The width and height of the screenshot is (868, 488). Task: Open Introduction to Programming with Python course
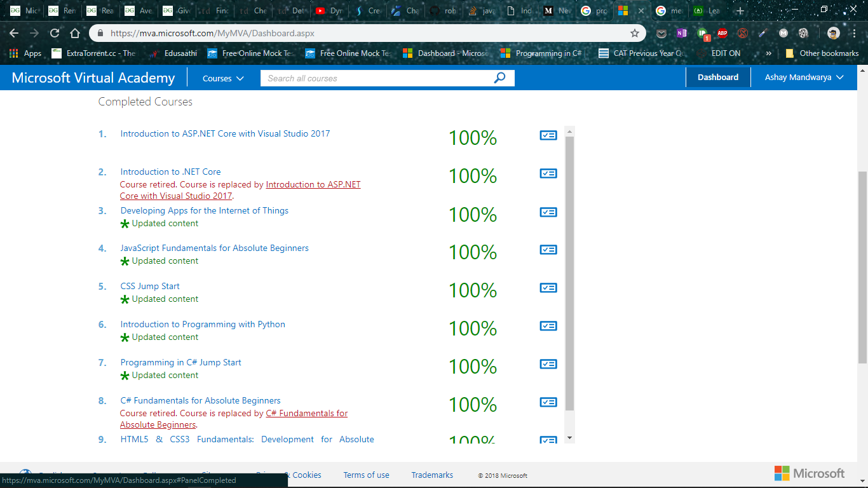pyautogui.click(x=203, y=324)
